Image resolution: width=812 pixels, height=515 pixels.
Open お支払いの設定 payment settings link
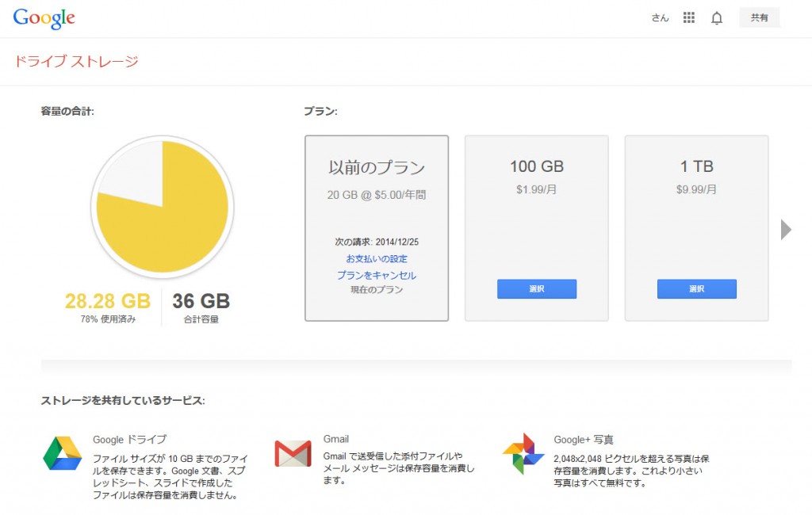(377, 259)
